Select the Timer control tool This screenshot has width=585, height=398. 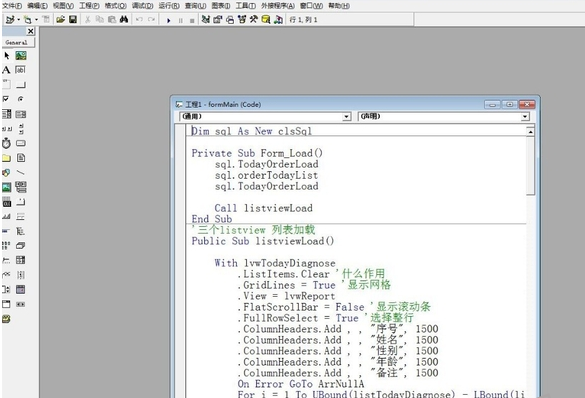coord(6,143)
